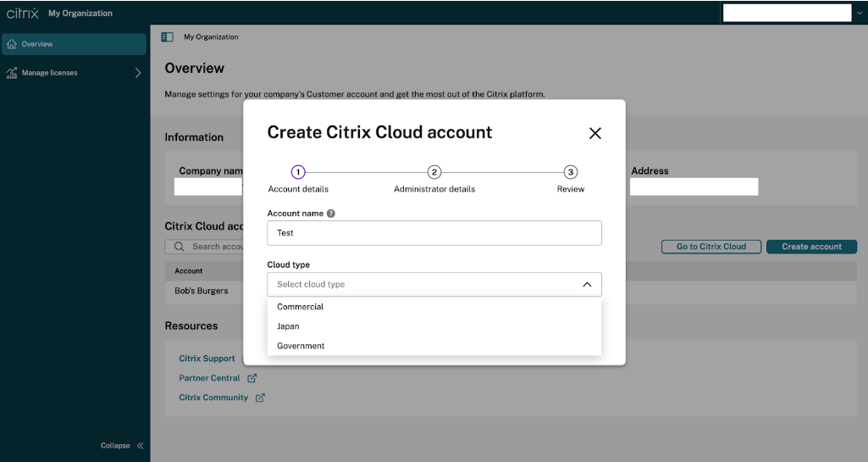
Task: Close the Create Citrix Cloud account dialog
Action: (594, 133)
